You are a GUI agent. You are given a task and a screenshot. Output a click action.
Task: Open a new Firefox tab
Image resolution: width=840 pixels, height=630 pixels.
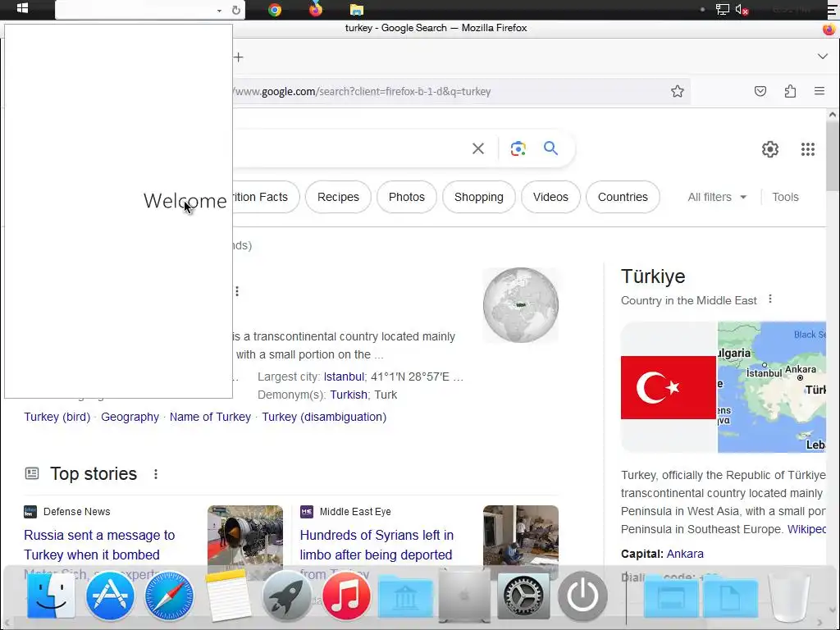click(x=239, y=57)
